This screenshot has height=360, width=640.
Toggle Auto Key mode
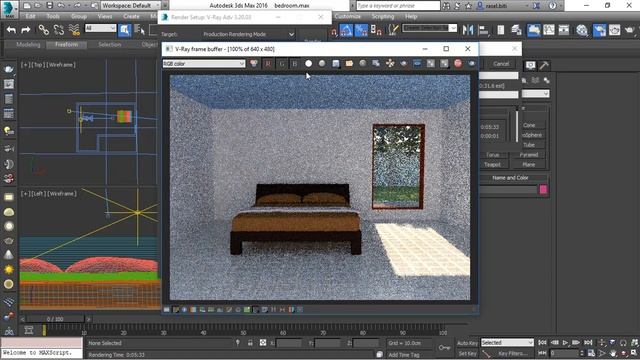point(467,343)
